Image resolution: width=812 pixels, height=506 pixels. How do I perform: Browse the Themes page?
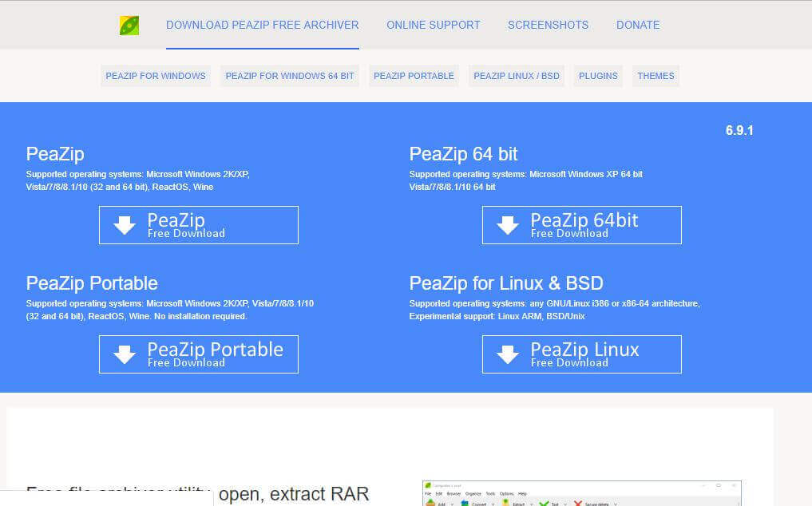(656, 76)
